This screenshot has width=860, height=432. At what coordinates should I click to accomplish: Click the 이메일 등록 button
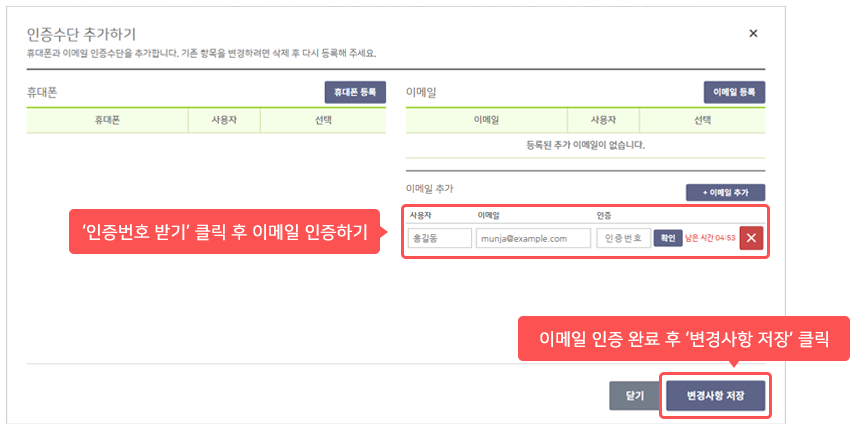pos(734,92)
